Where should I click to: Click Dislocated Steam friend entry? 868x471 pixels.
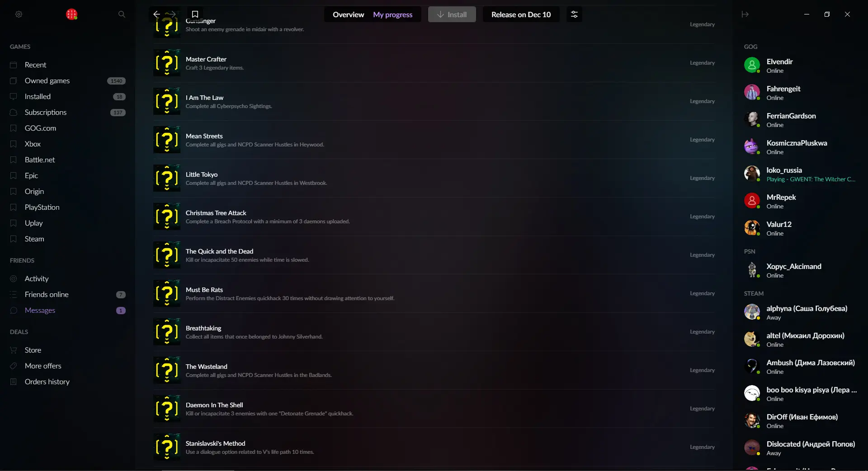[801, 447]
